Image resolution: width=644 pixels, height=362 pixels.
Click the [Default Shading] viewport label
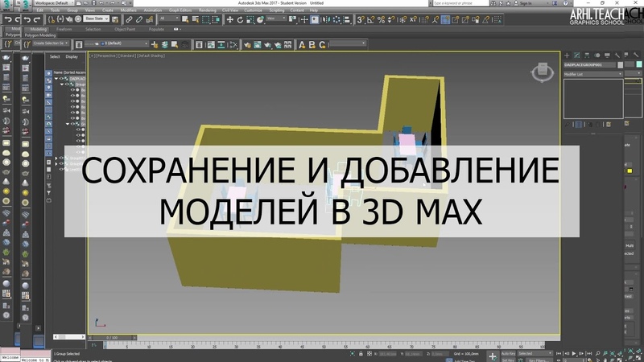point(151,56)
